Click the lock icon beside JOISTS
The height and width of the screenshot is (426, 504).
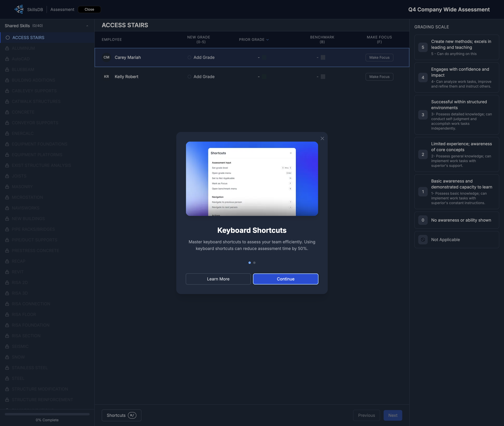tap(7, 176)
